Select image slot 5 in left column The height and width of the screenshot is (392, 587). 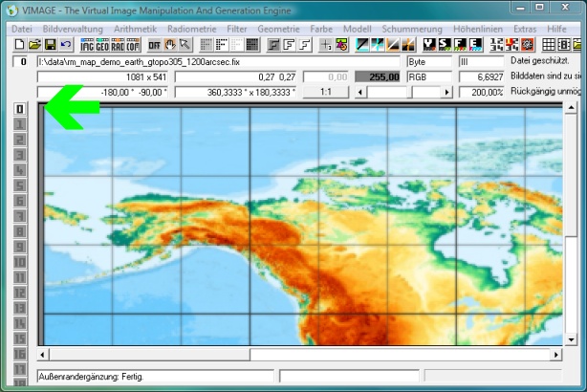tap(19, 201)
